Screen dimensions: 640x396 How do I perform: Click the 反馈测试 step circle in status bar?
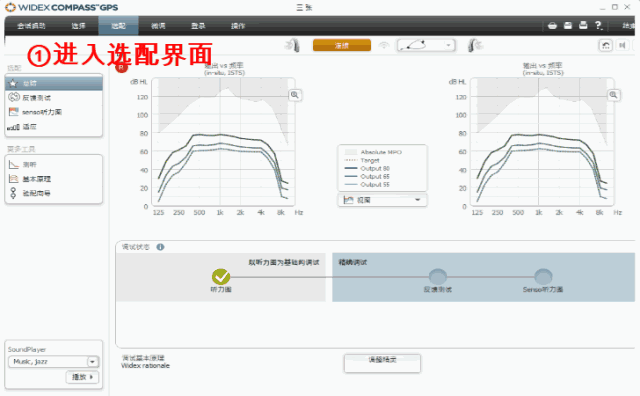pyautogui.click(x=438, y=277)
